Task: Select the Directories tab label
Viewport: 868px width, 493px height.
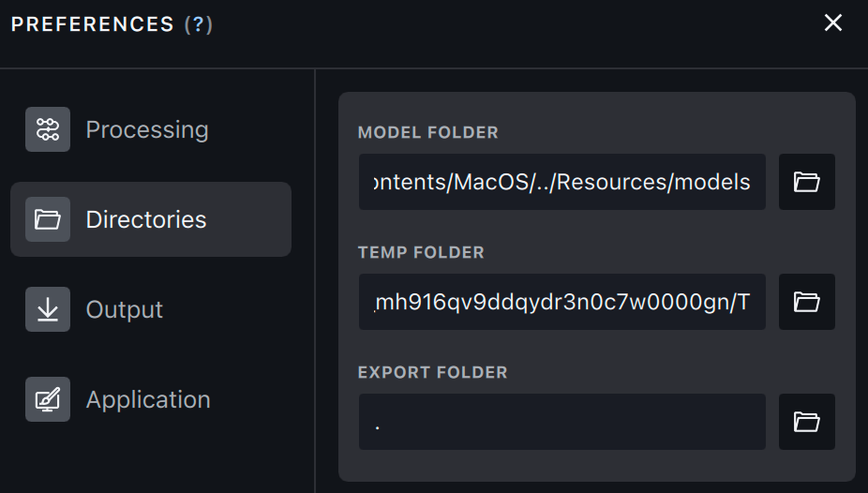Action: (146, 219)
